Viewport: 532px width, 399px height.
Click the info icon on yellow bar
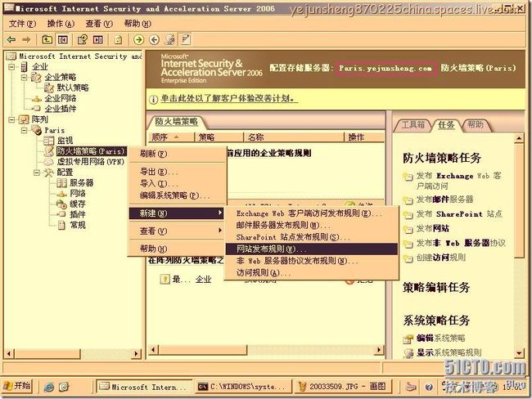click(153, 99)
